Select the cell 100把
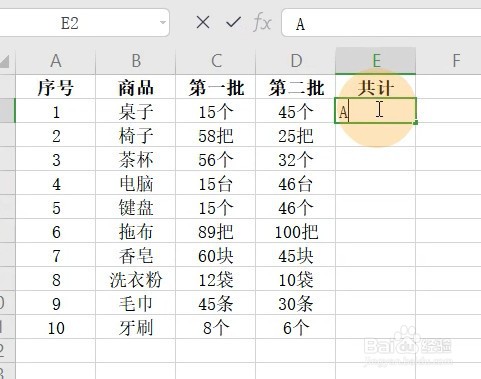 click(x=296, y=231)
